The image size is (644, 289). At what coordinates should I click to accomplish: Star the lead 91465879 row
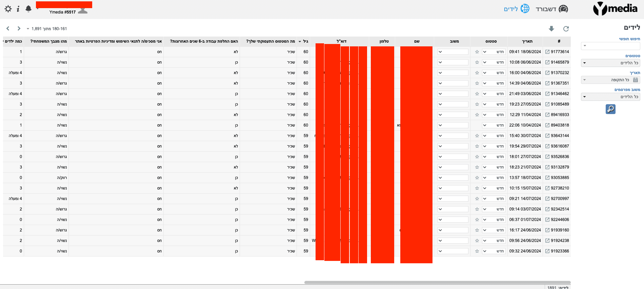477,62
